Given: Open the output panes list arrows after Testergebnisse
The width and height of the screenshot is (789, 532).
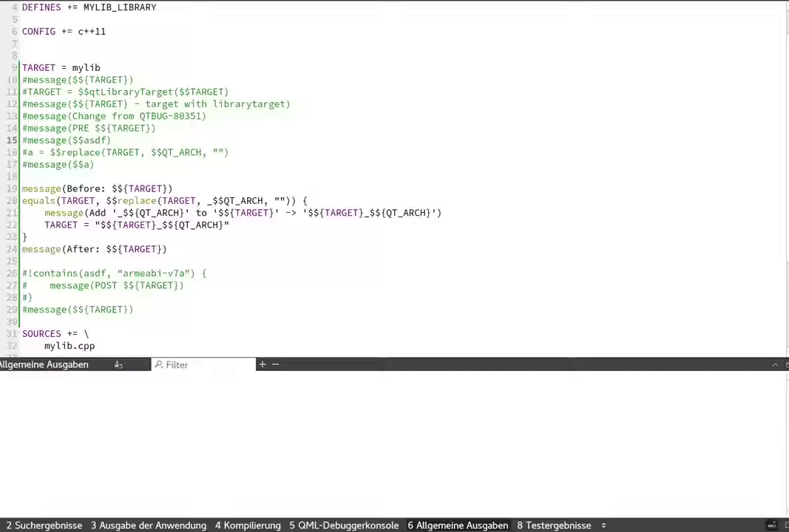Looking at the screenshot, I should 603,525.
